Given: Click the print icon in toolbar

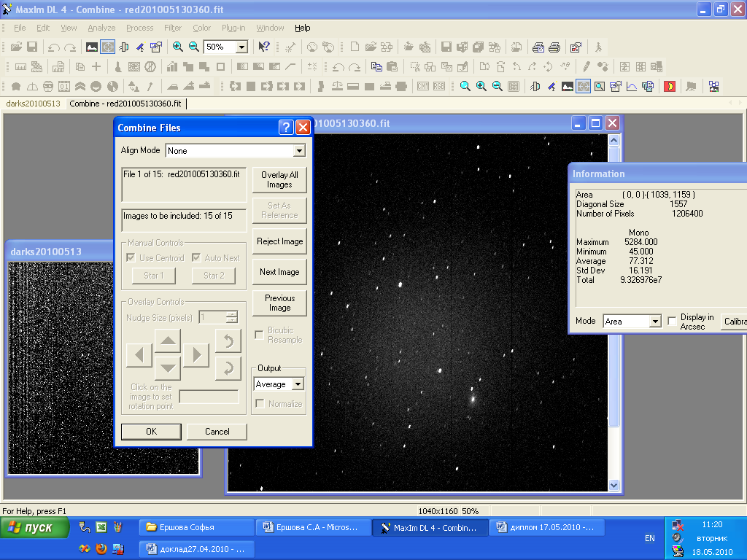Looking at the screenshot, I should 554,47.
